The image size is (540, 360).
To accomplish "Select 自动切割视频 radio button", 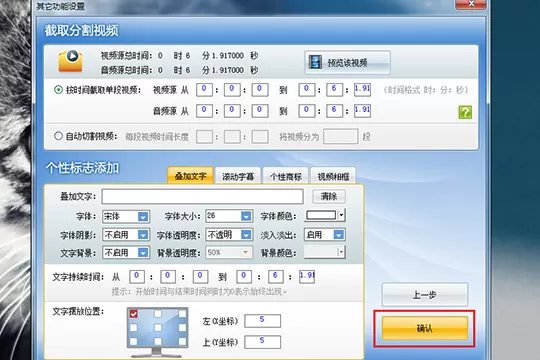I will pos(58,136).
